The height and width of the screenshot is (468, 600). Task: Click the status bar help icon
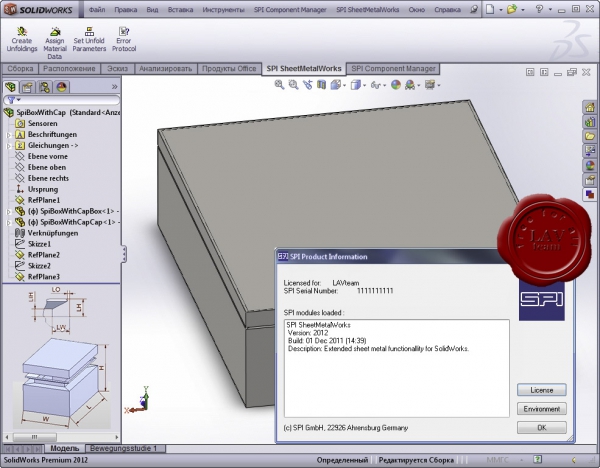[x=537, y=459]
